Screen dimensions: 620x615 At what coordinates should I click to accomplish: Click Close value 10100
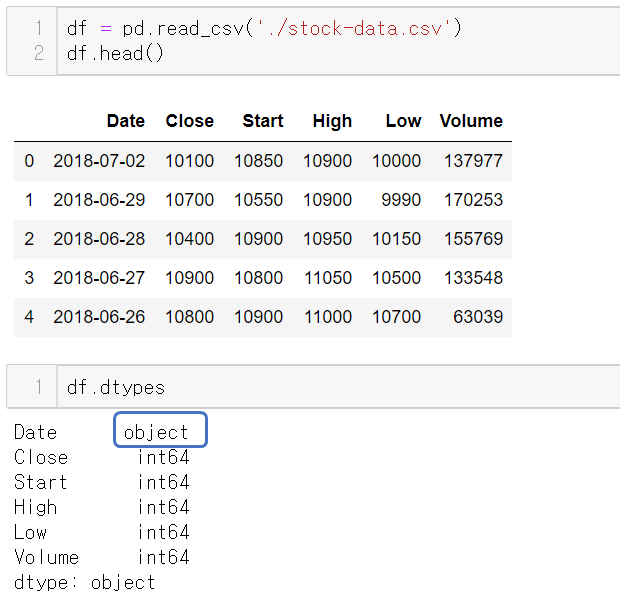[190, 161]
